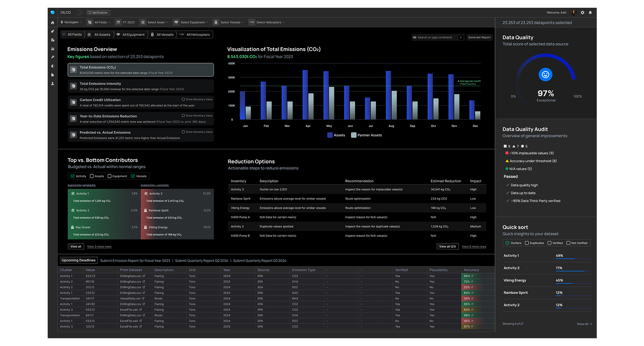Open settings gear icon
The width and height of the screenshot is (644, 346).
pos(582,12)
